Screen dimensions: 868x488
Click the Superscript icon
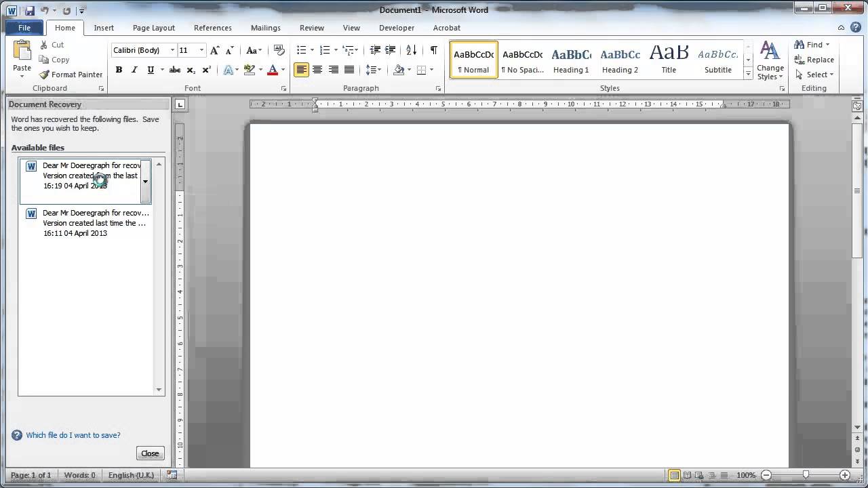pos(206,70)
